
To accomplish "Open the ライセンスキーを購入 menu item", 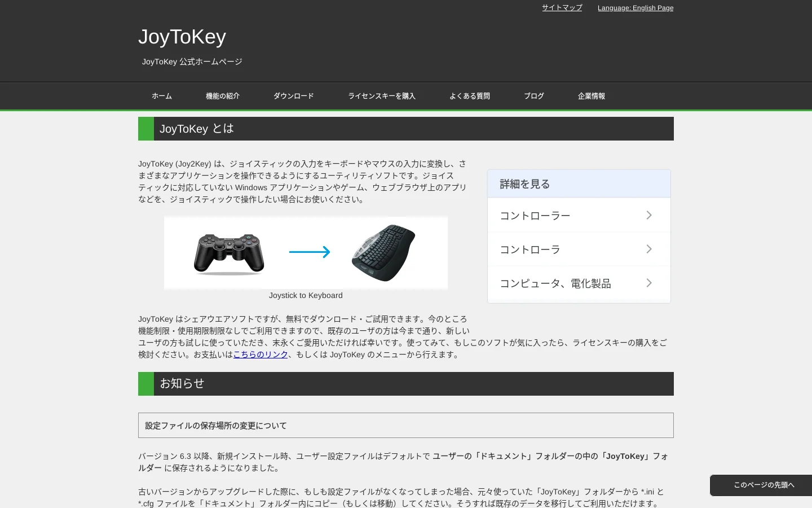I will coord(382,96).
